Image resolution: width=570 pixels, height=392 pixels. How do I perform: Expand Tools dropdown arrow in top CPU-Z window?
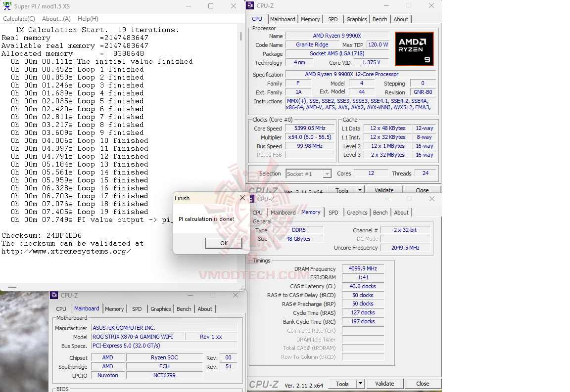coord(360,190)
